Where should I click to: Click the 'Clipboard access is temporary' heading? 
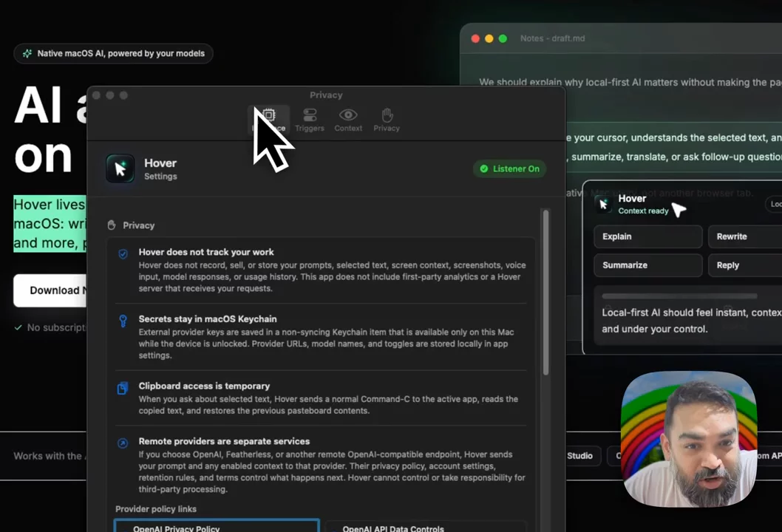(204, 386)
